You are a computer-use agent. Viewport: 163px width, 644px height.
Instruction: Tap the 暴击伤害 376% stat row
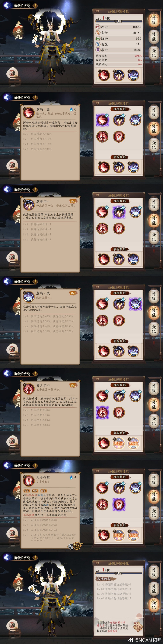[x=119, y=56]
